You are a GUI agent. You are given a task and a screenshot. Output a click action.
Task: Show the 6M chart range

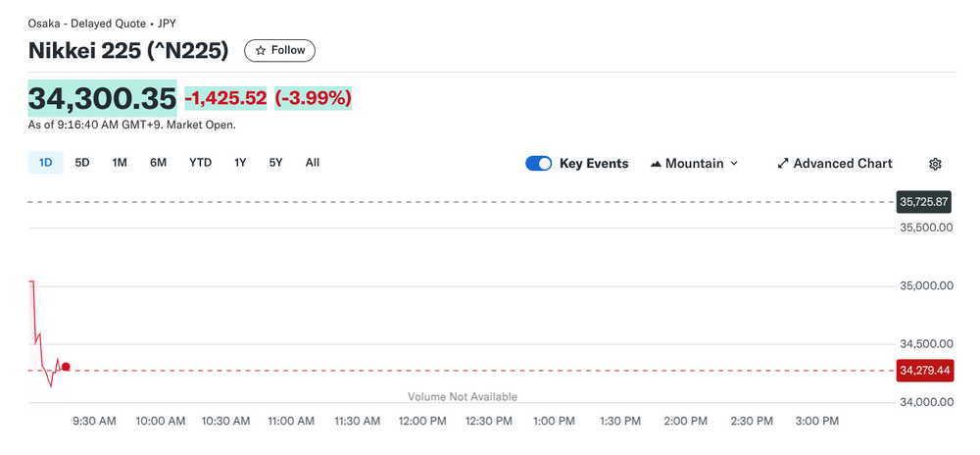(x=158, y=163)
